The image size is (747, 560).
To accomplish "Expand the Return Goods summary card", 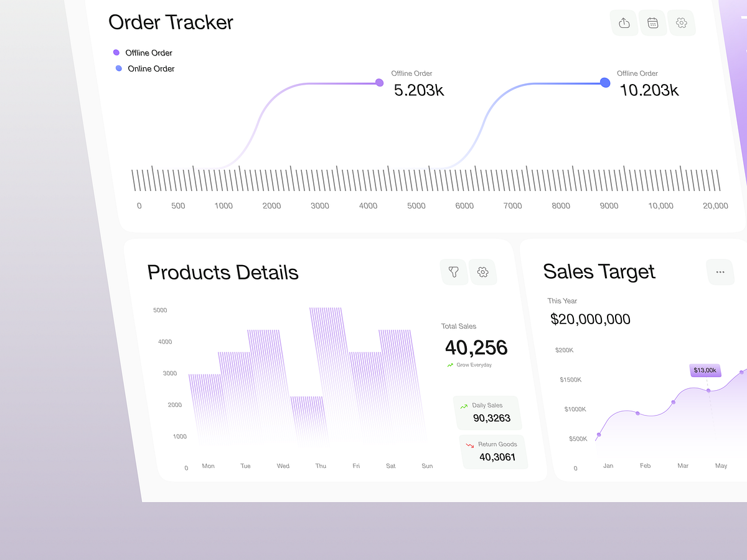I will [x=494, y=451].
